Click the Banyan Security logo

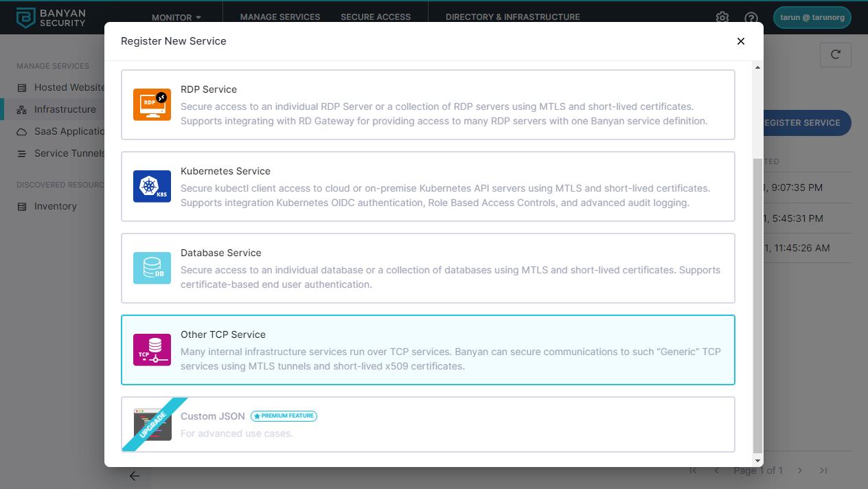(x=52, y=17)
